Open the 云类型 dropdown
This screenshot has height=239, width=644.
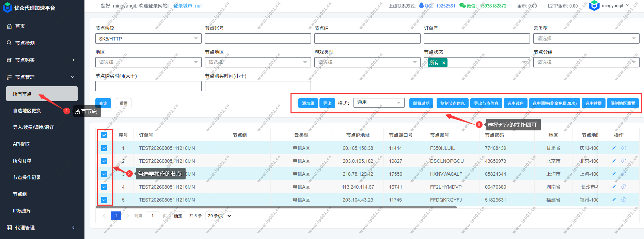586,38
